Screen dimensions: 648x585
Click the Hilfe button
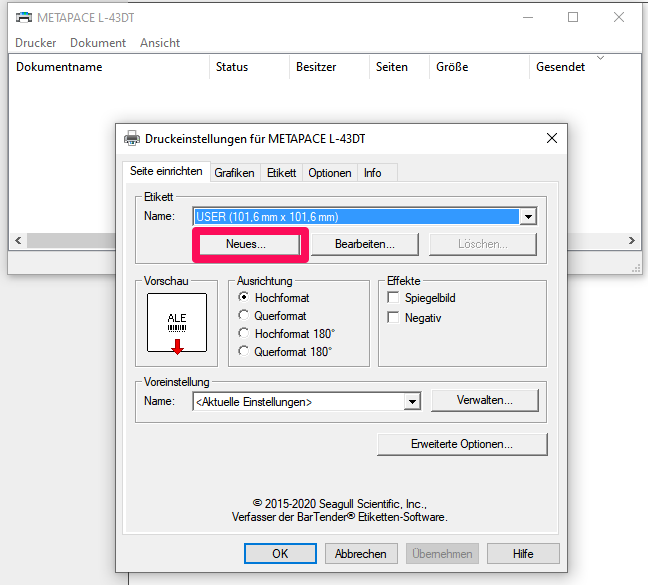click(x=523, y=554)
